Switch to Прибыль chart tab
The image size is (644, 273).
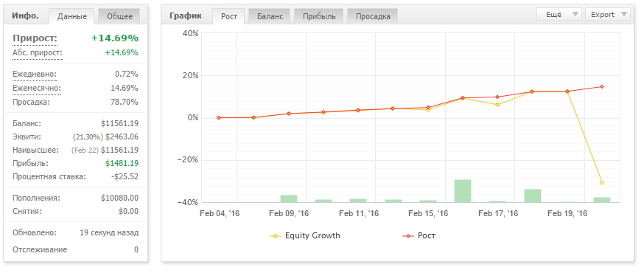319,16
